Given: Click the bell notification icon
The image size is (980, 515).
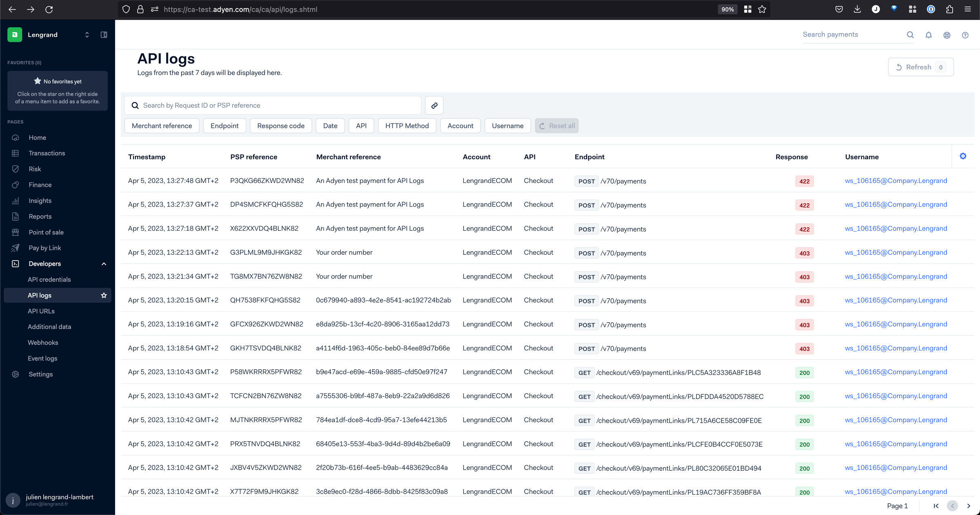Looking at the screenshot, I should pyautogui.click(x=929, y=34).
